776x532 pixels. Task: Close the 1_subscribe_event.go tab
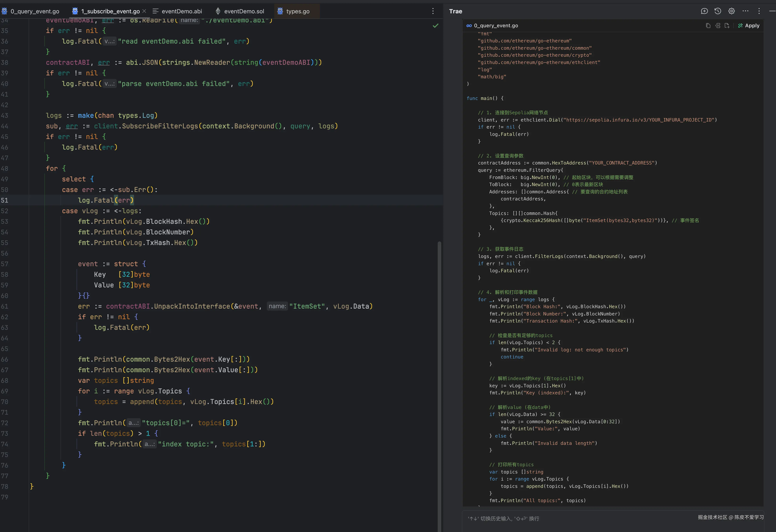point(144,11)
